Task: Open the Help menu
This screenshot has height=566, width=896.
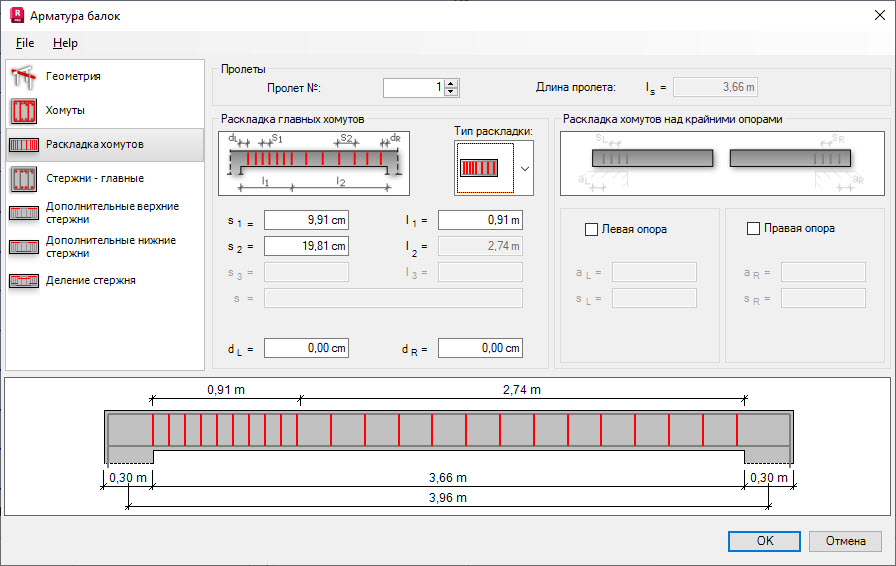Action: 65,43
